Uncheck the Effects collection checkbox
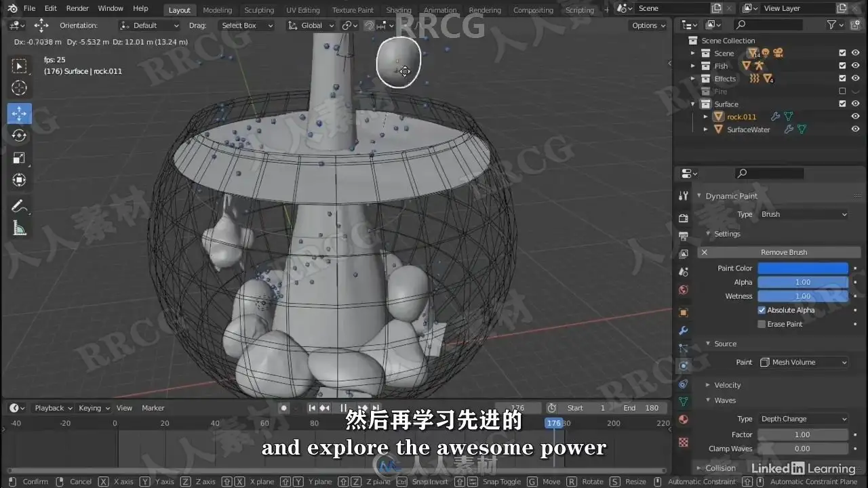This screenshot has width=868, height=488. point(842,79)
